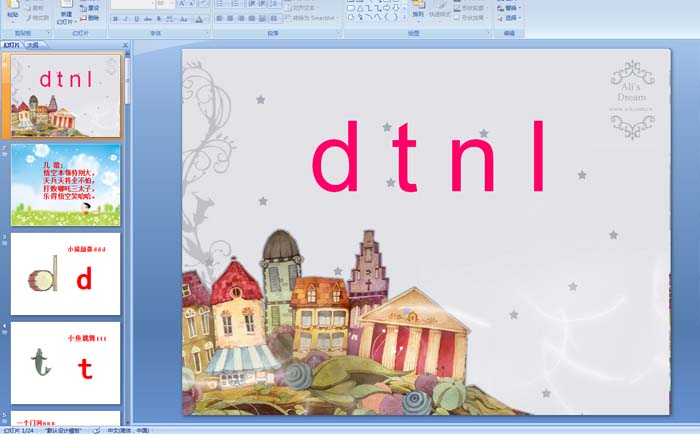Image resolution: width=700 pixels, height=434 pixels.
Task: Click the Copy icon in clipboard group
Action: tap(35, 8)
